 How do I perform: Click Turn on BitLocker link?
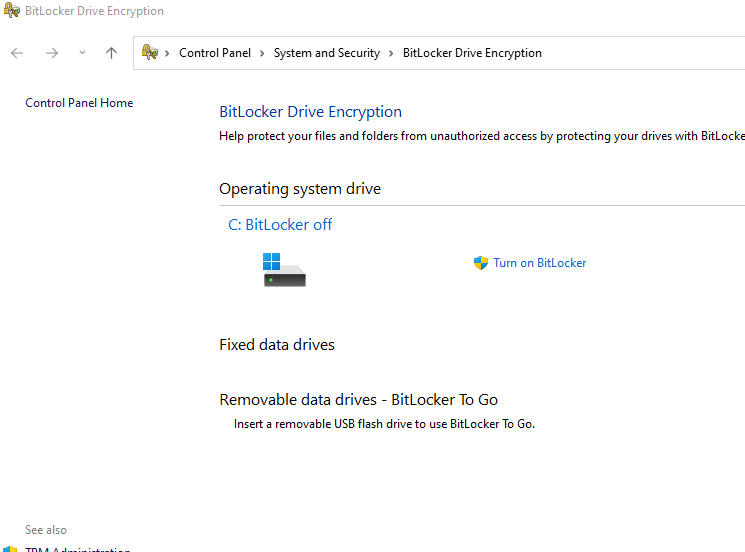point(539,263)
